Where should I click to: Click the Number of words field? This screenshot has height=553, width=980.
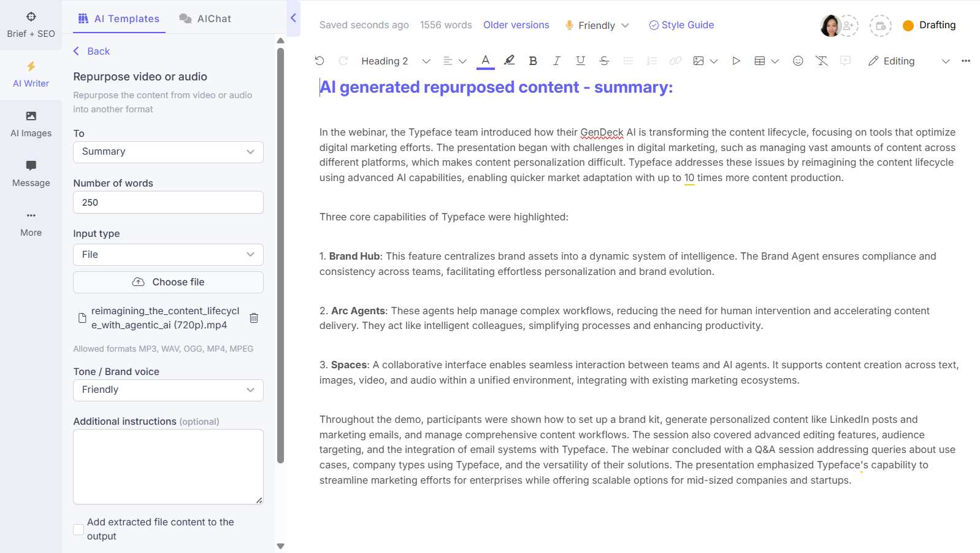(x=168, y=203)
